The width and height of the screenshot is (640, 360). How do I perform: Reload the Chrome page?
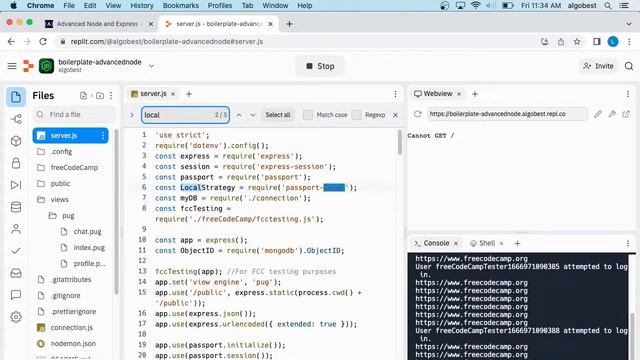[x=43, y=42]
